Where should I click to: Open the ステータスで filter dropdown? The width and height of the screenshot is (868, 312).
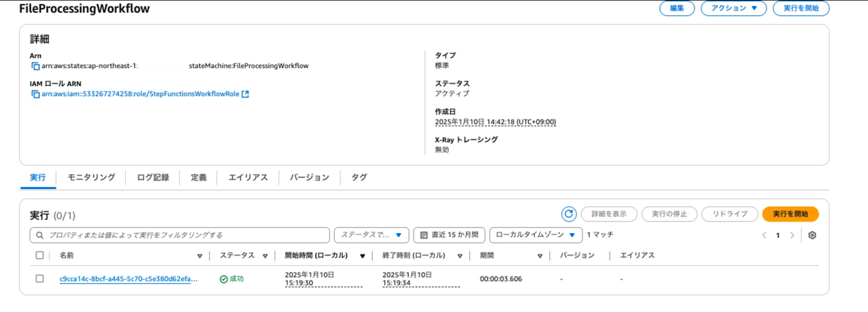pyautogui.click(x=372, y=235)
